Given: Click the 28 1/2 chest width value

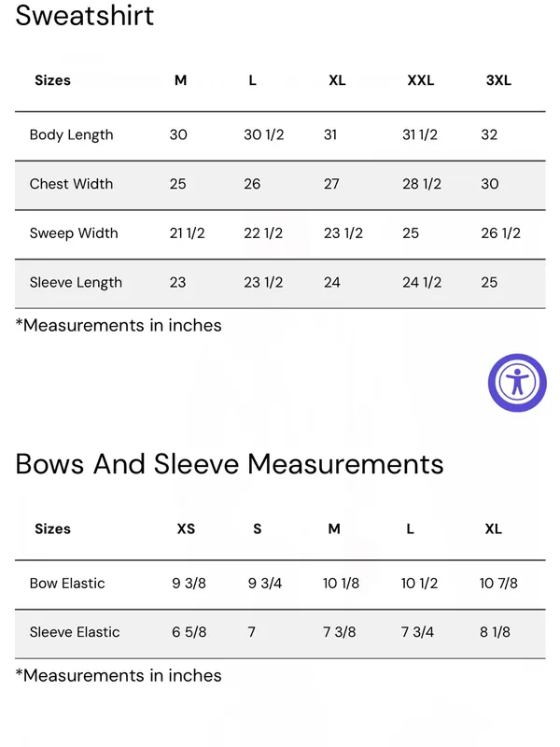Looking at the screenshot, I should 422,184.
